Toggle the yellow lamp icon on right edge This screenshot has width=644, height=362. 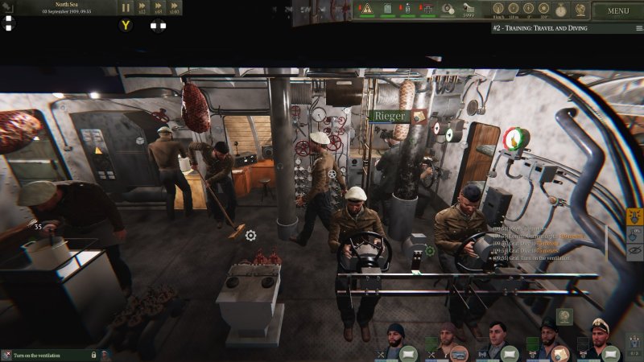pos(634,217)
